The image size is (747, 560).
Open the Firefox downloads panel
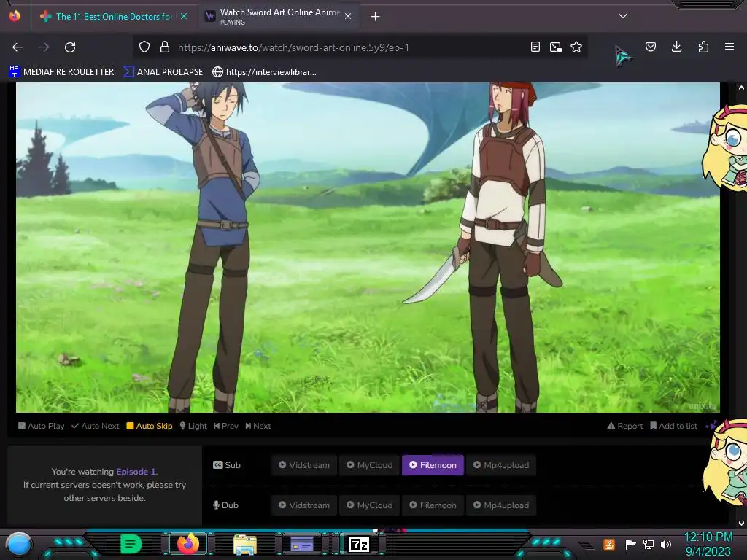676,47
